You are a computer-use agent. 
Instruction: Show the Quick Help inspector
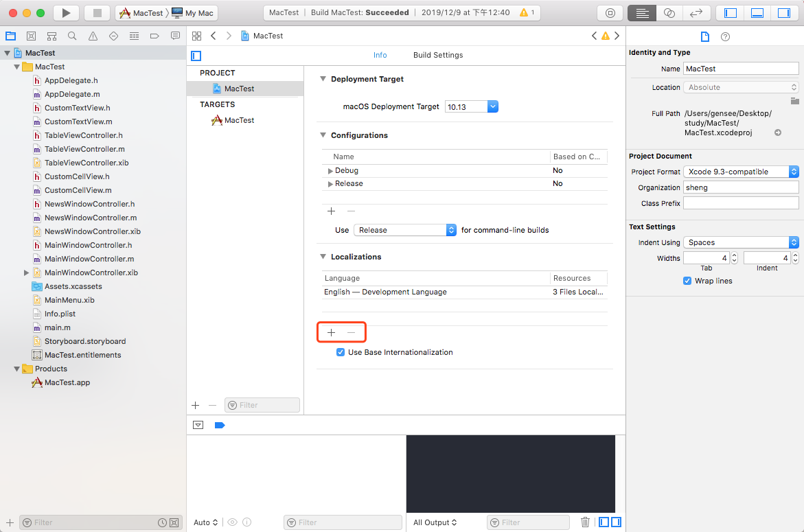click(725, 36)
